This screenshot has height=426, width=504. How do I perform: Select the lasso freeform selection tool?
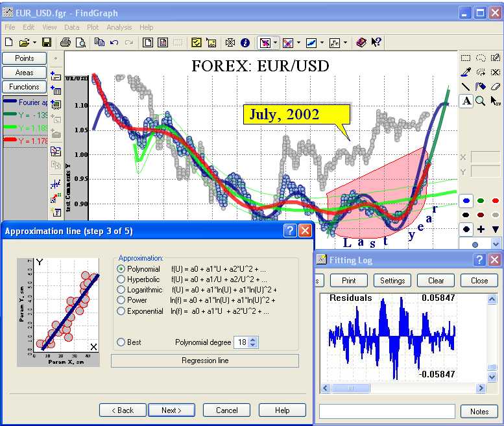click(481, 58)
